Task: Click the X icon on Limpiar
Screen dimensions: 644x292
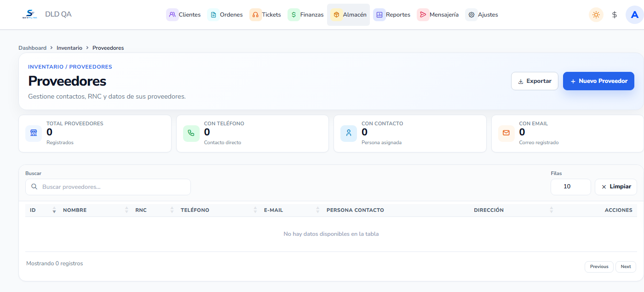Action: coord(604,187)
